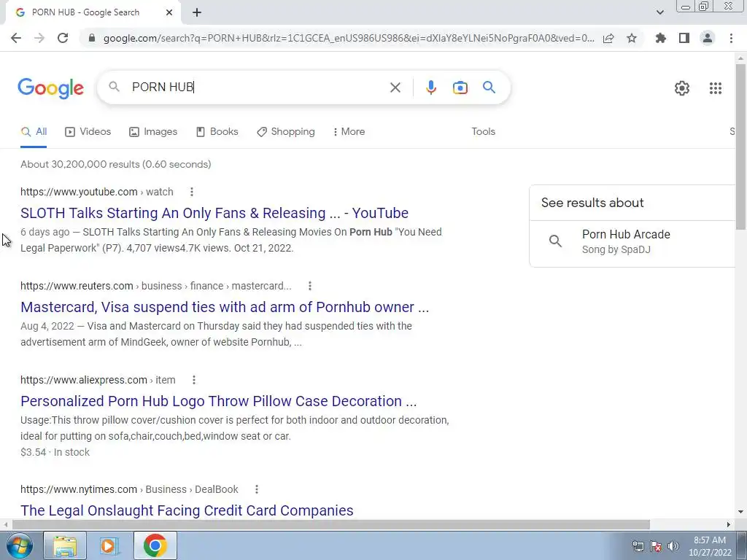
Task: Open the Mastercard, Visa Reuters article
Action: point(225,307)
